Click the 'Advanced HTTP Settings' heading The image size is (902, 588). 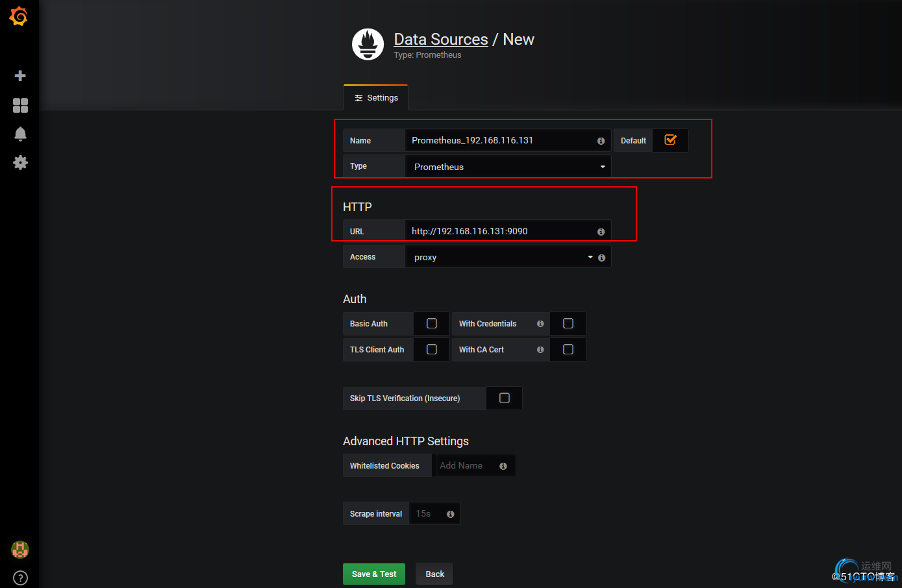[406, 441]
